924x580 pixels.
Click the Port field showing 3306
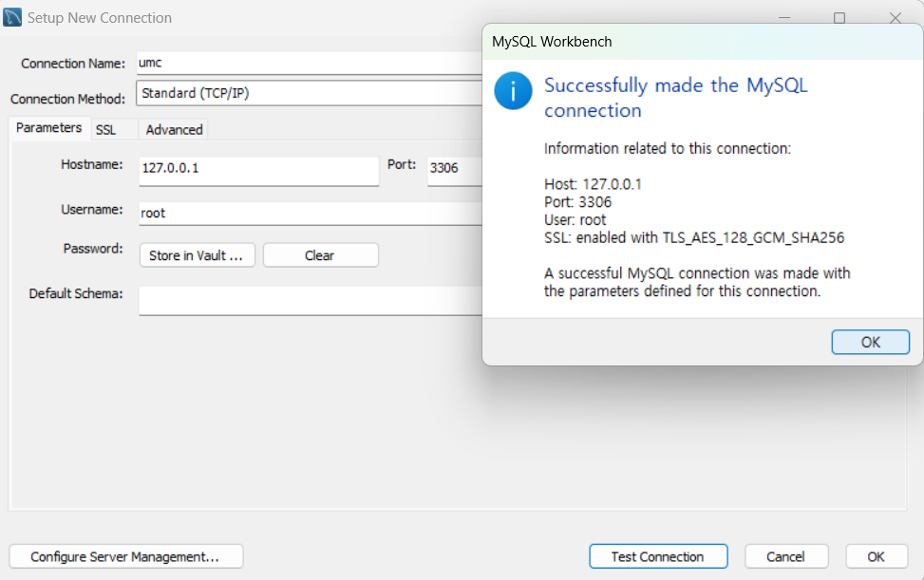point(455,171)
